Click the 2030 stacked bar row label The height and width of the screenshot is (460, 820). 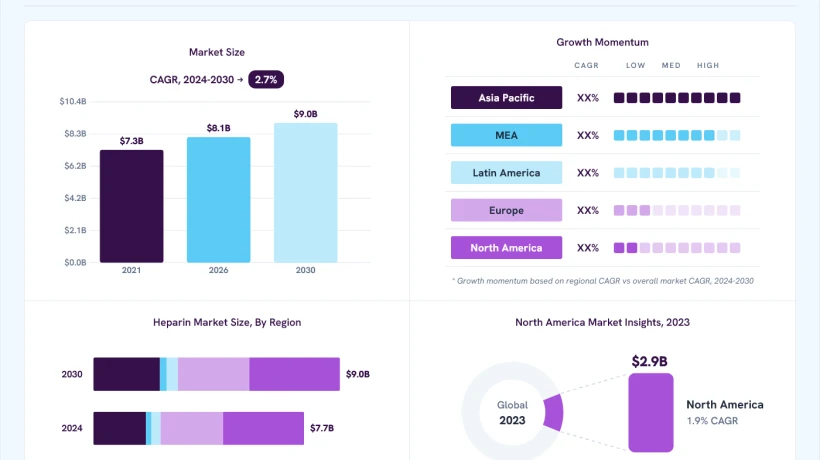pyautogui.click(x=72, y=374)
